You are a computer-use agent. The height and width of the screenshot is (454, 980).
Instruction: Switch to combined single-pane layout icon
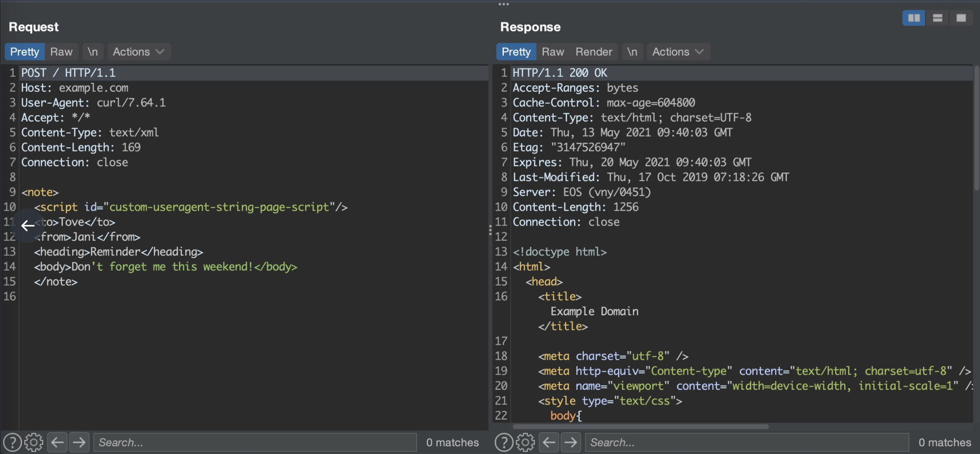pyautogui.click(x=961, y=18)
